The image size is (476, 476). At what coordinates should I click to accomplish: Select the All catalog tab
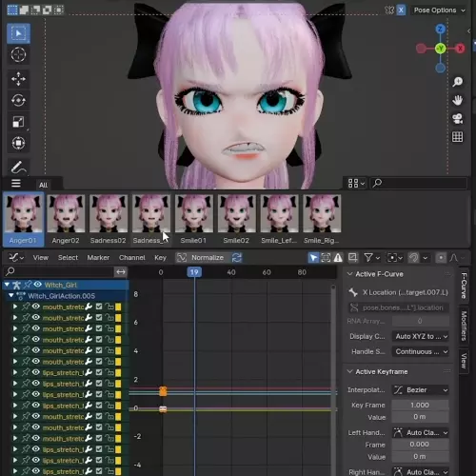point(44,185)
